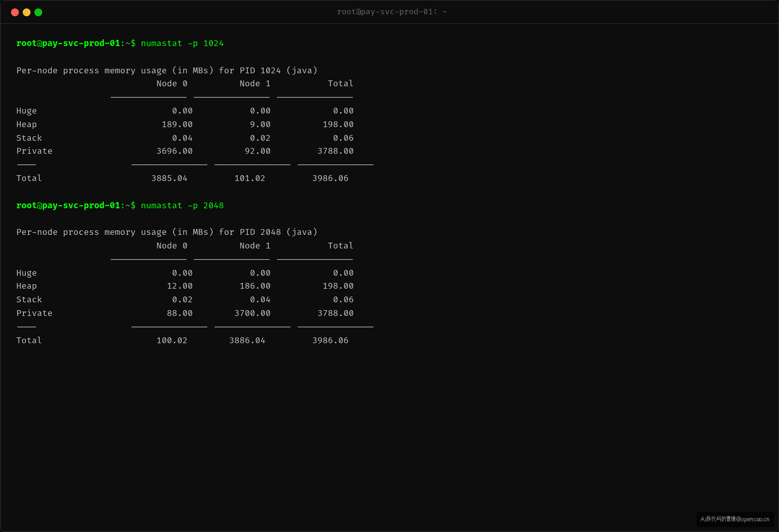Click Total Node 1 value 101.02

[250, 178]
